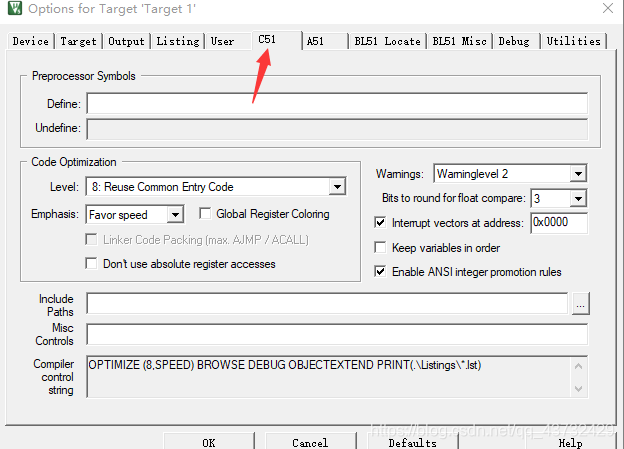Select the C51 tab
Image resolution: width=624 pixels, height=449 pixels.
click(277, 40)
